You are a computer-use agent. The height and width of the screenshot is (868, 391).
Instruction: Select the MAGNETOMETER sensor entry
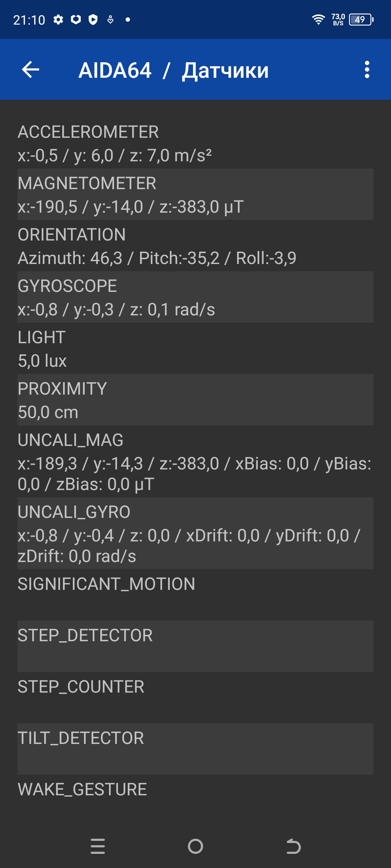[x=195, y=195]
